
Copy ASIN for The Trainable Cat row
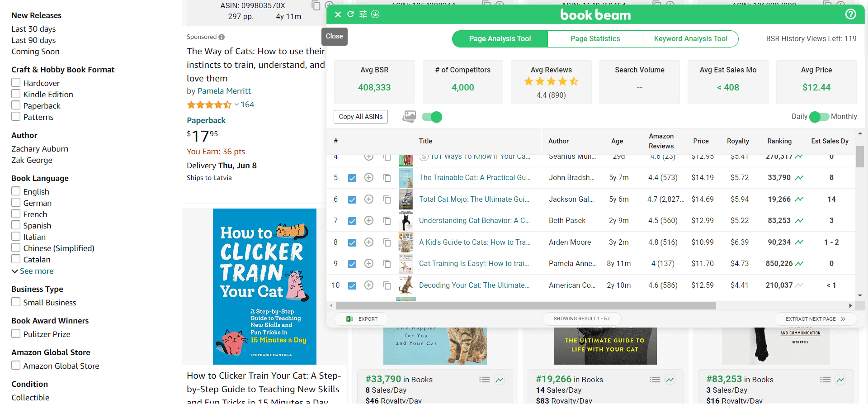pyautogui.click(x=387, y=178)
